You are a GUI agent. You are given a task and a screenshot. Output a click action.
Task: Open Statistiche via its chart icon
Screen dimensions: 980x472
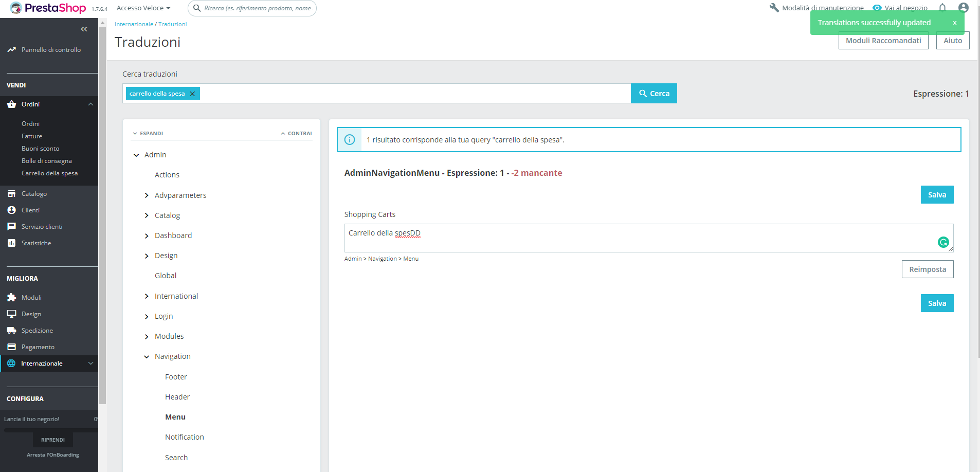[x=12, y=243]
